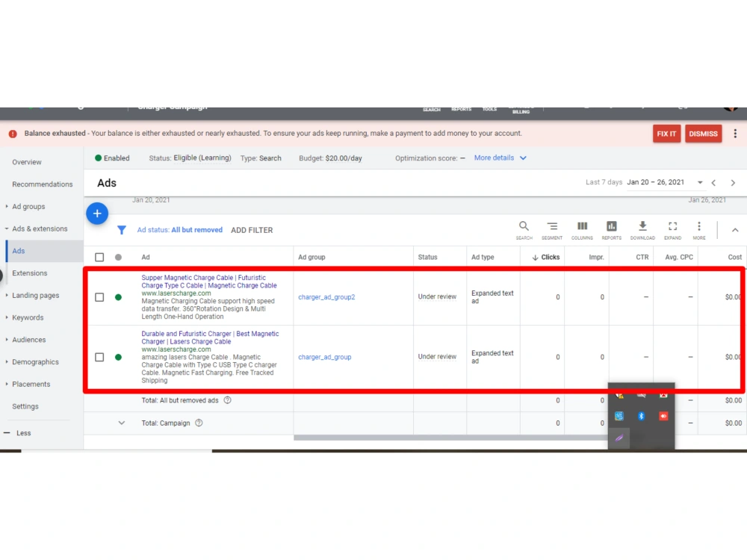The width and height of the screenshot is (747, 560).
Task: Click the blue monitor tray icon
Action: click(619, 416)
